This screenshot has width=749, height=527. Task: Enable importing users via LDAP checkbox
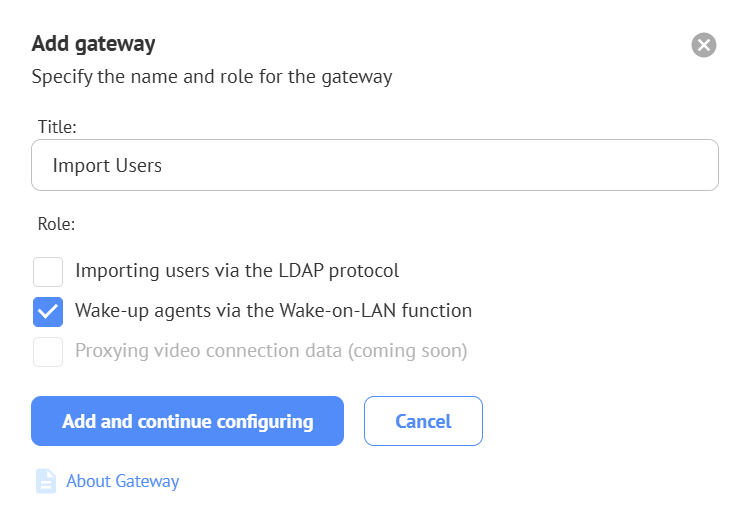[x=48, y=271]
